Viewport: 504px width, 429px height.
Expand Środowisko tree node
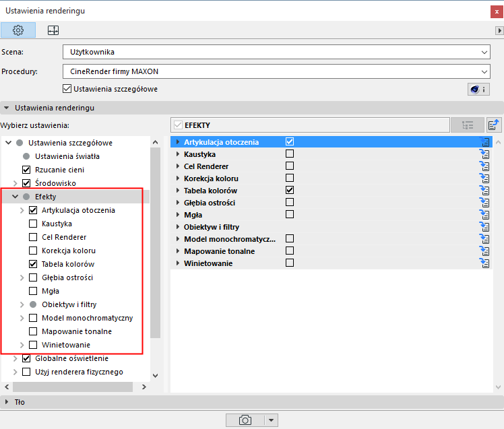15,183
